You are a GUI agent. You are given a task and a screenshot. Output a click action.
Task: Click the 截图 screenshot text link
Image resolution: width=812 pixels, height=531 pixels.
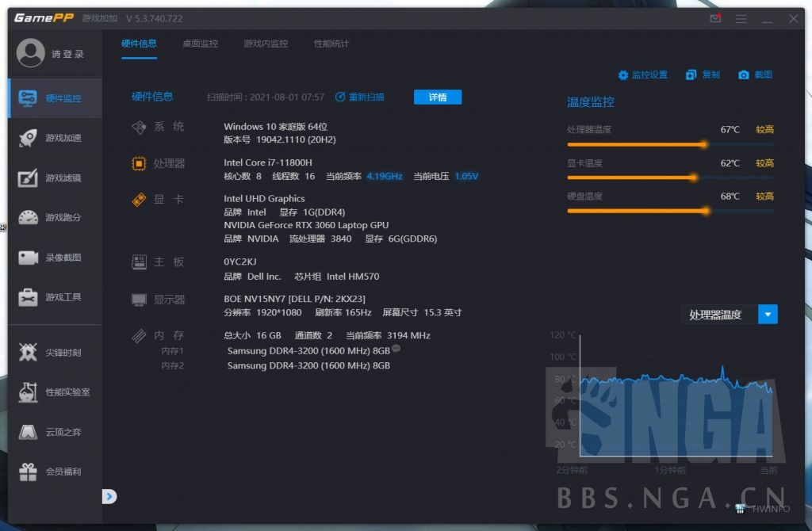(764, 75)
